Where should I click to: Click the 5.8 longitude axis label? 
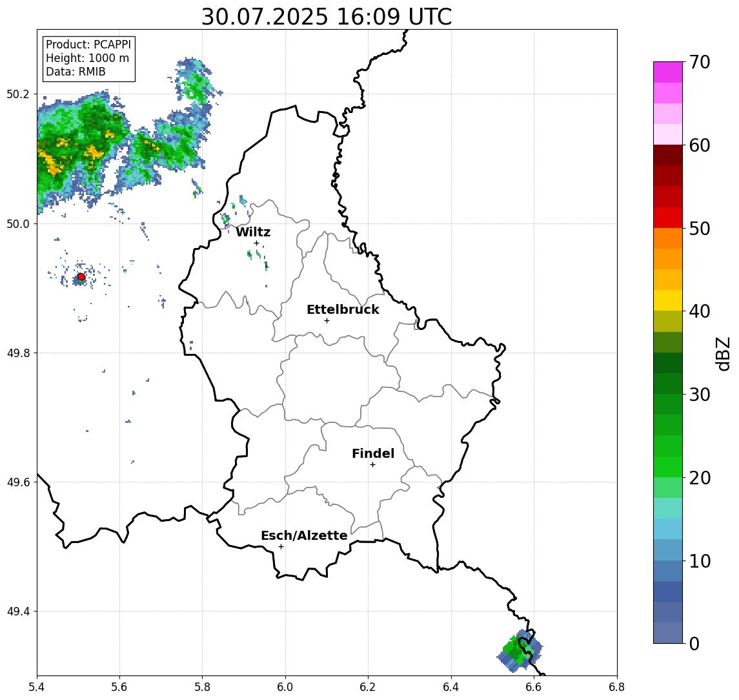203,687
